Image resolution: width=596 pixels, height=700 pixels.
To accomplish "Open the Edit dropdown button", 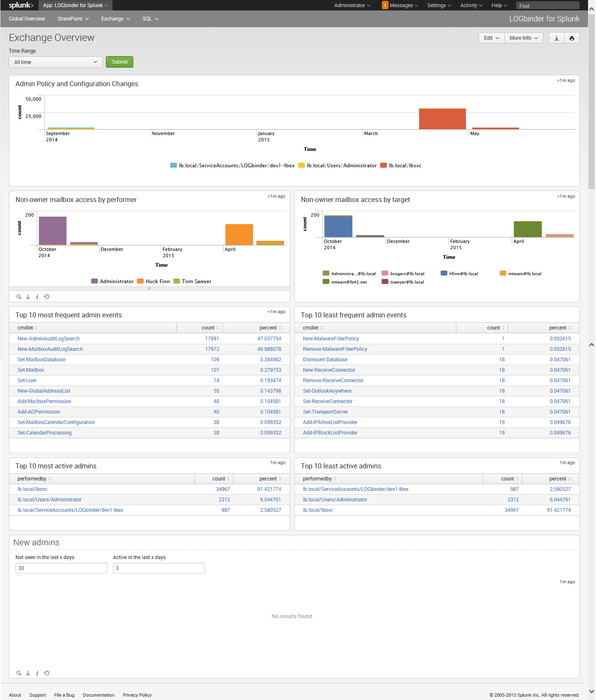I will (x=491, y=38).
